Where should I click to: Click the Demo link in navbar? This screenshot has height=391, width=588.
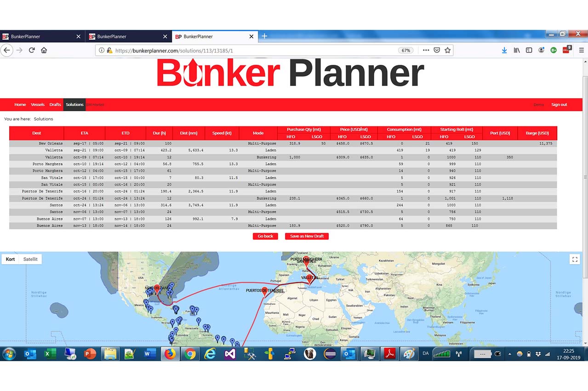coord(538,105)
